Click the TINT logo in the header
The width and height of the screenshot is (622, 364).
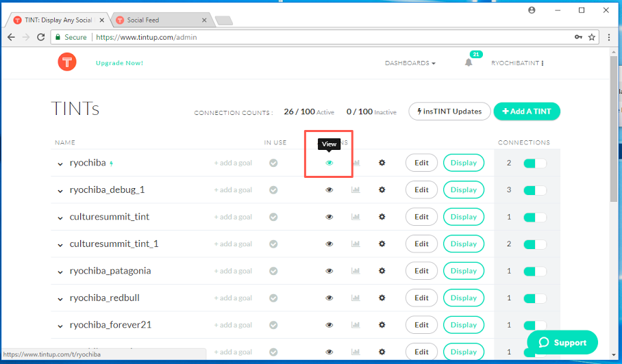point(67,62)
